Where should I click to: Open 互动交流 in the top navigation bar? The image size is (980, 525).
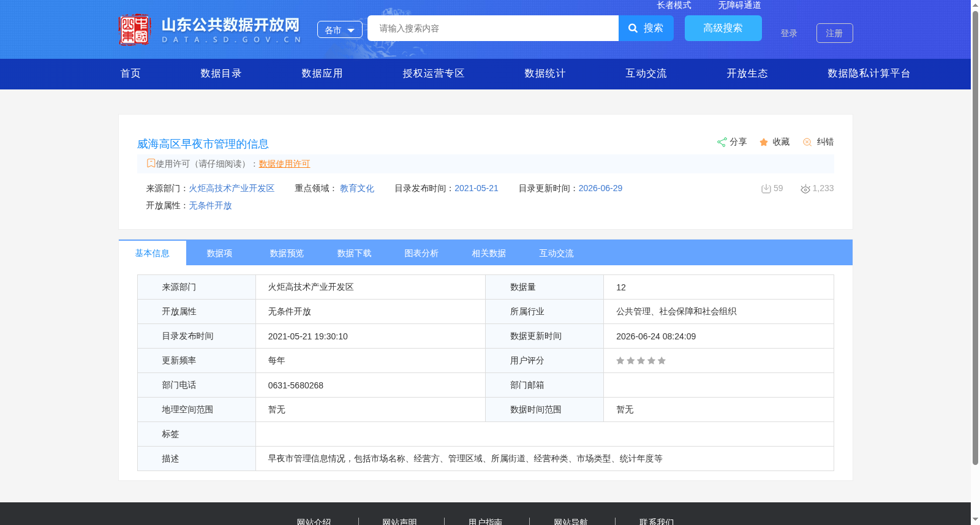(x=646, y=74)
